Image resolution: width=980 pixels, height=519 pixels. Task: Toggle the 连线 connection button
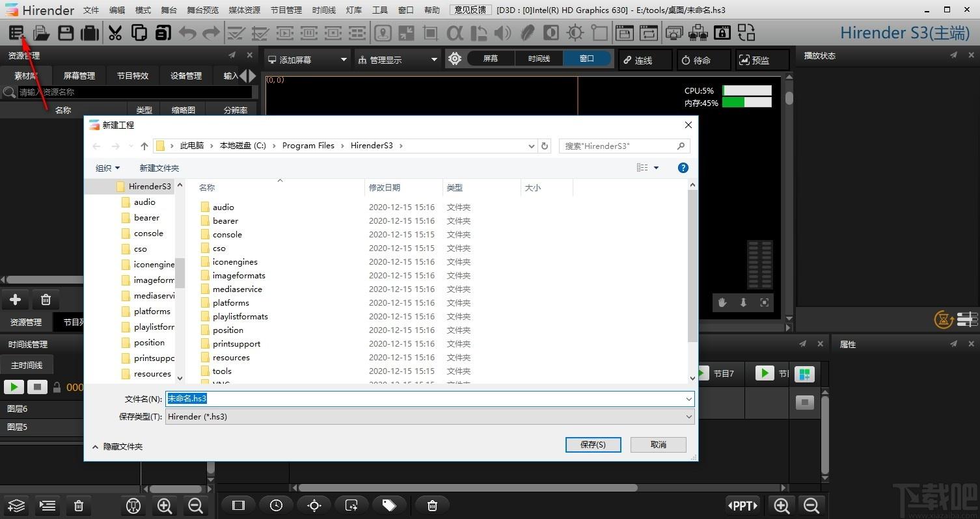[x=644, y=60]
